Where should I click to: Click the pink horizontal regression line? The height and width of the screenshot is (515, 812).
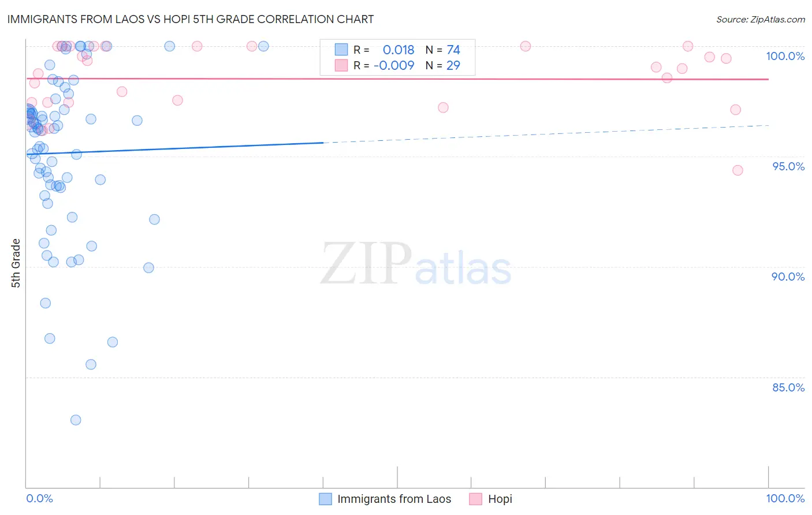[x=397, y=79]
